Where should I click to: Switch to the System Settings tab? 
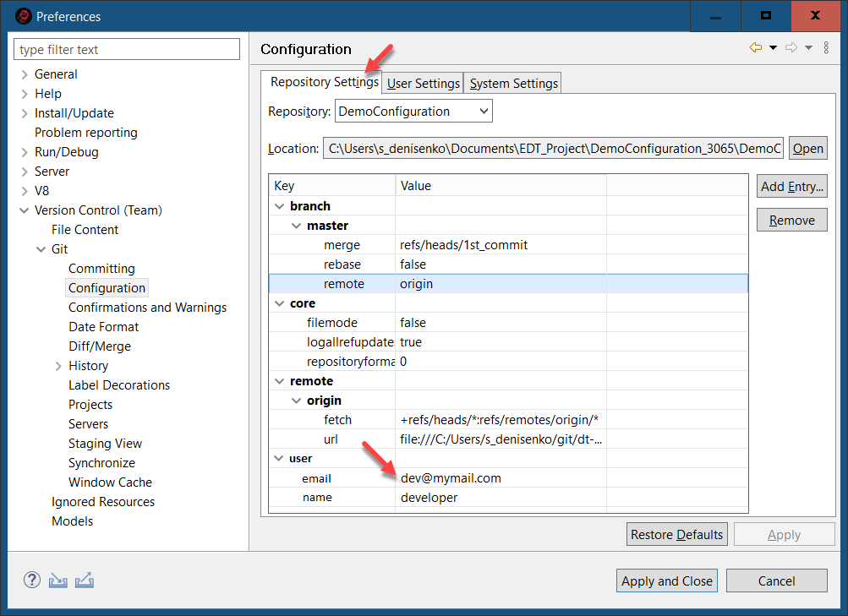tap(513, 83)
